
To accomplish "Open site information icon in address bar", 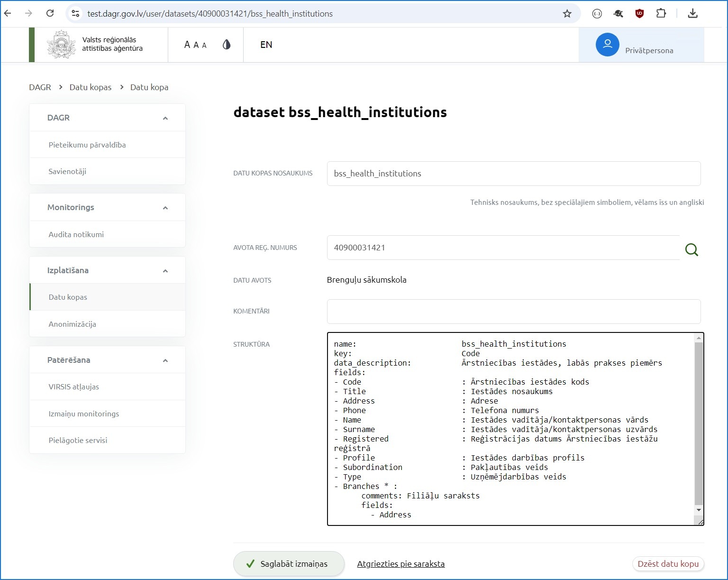I will tap(75, 13).
